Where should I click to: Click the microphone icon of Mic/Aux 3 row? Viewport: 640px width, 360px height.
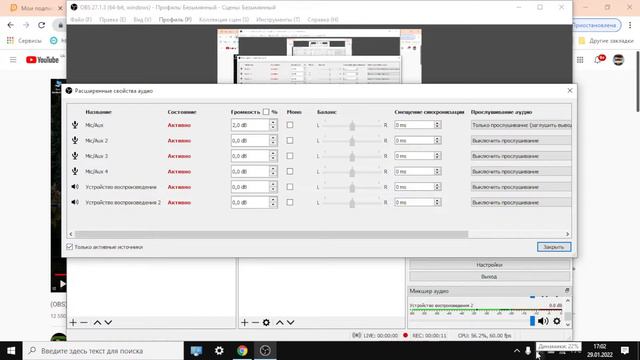pos(75,156)
